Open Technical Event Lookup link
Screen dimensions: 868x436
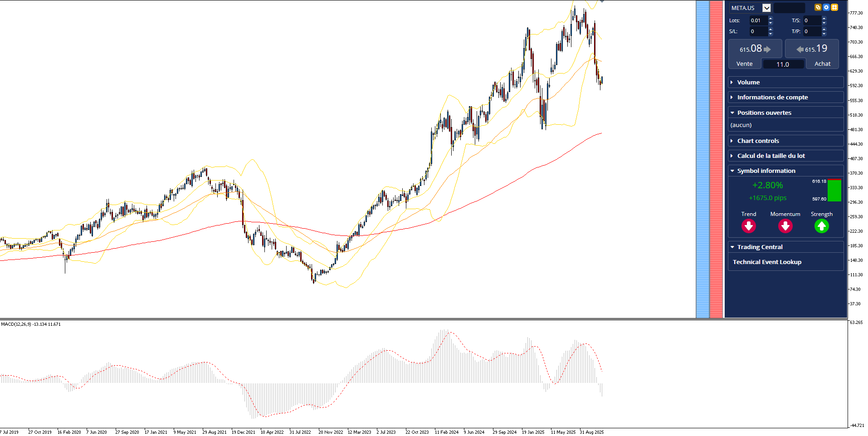(767, 262)
